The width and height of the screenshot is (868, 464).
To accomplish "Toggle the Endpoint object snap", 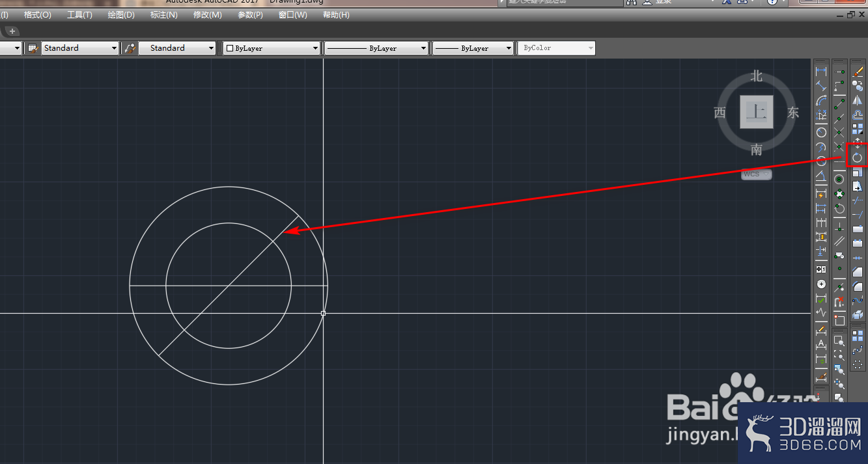I will tap(839, 103).
